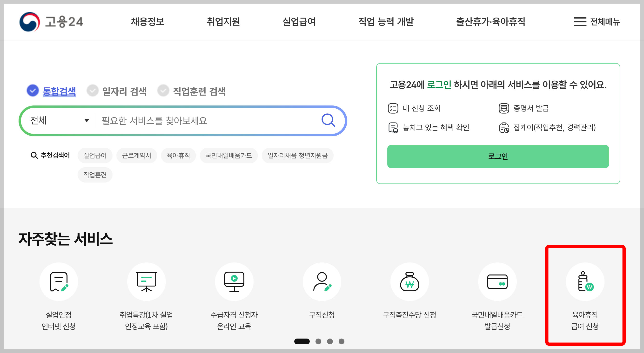Open 수급자격 신청자 온라인 교육 monitor icon
The height and width of the screenshot is (353, 644).
[x=234, y=281]
